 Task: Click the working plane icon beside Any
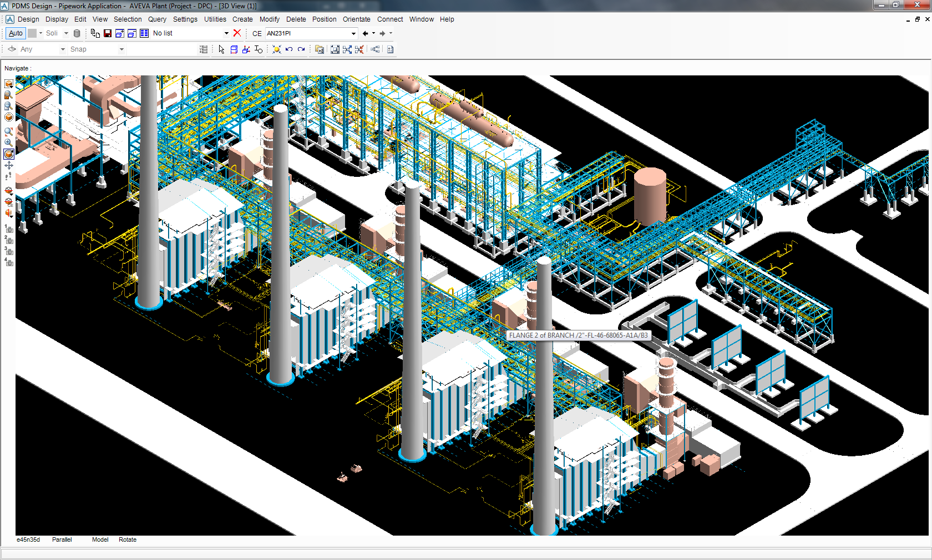[x=12, y=49]
